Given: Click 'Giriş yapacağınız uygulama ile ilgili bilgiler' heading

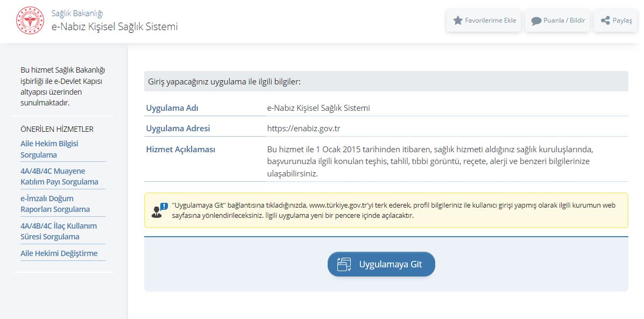Looking at the screenshot, I should click(224, 82).
